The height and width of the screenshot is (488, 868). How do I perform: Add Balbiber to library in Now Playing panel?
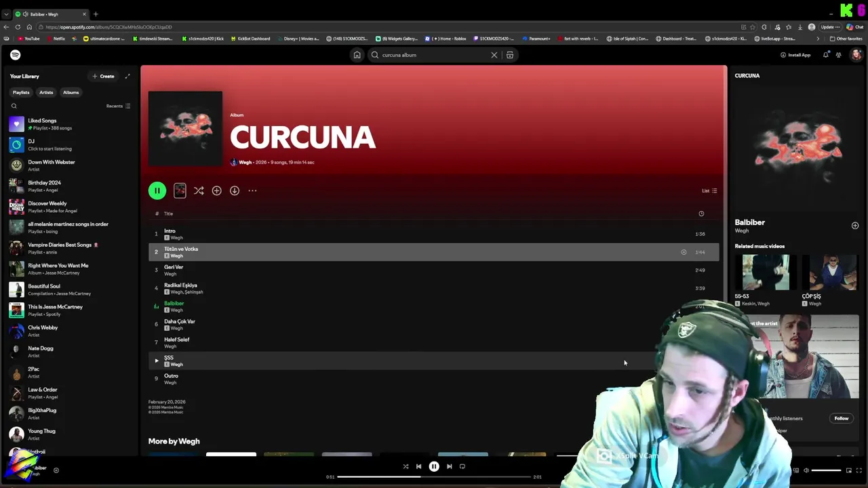[x=854, y=226]
